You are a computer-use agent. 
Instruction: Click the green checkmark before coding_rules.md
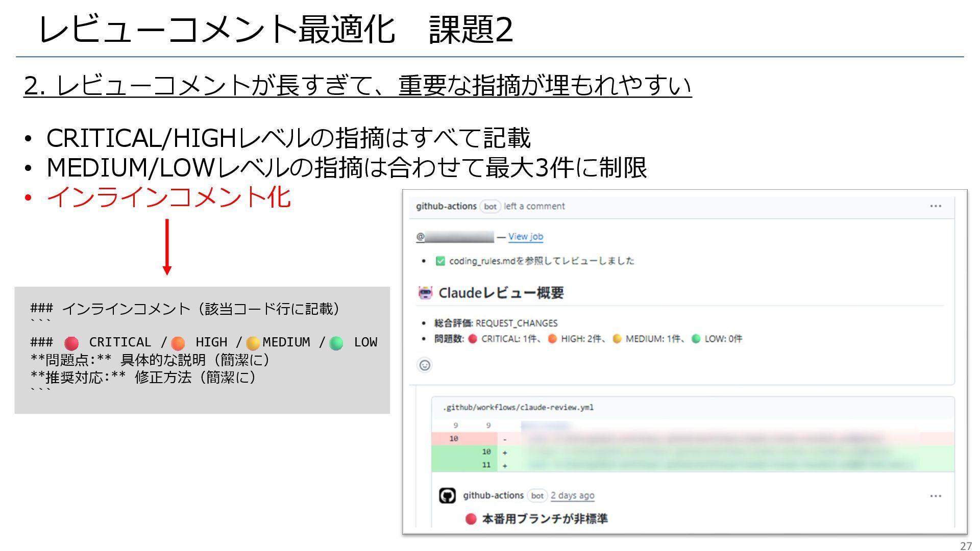coord(440,261)
